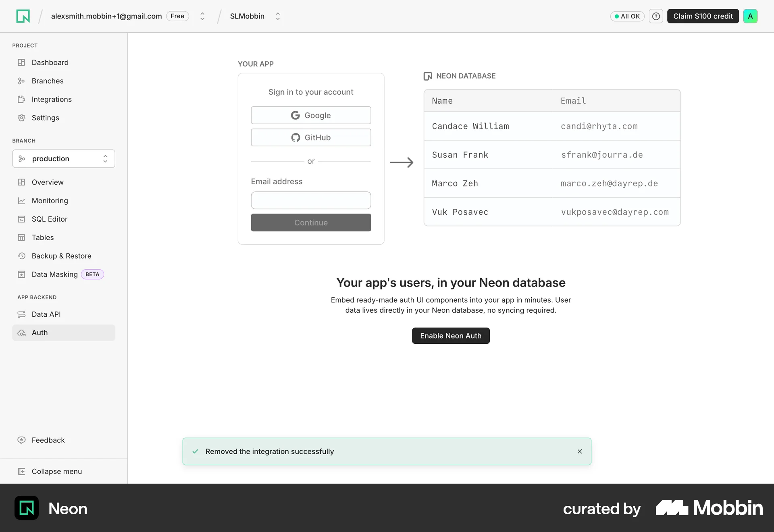
Task: Click Enable Neon Auth button
Action: [451, 336]
